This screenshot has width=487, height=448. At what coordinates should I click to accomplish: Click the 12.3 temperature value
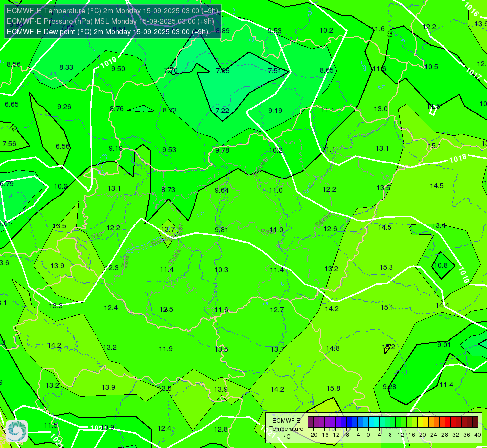coord(112,268)
